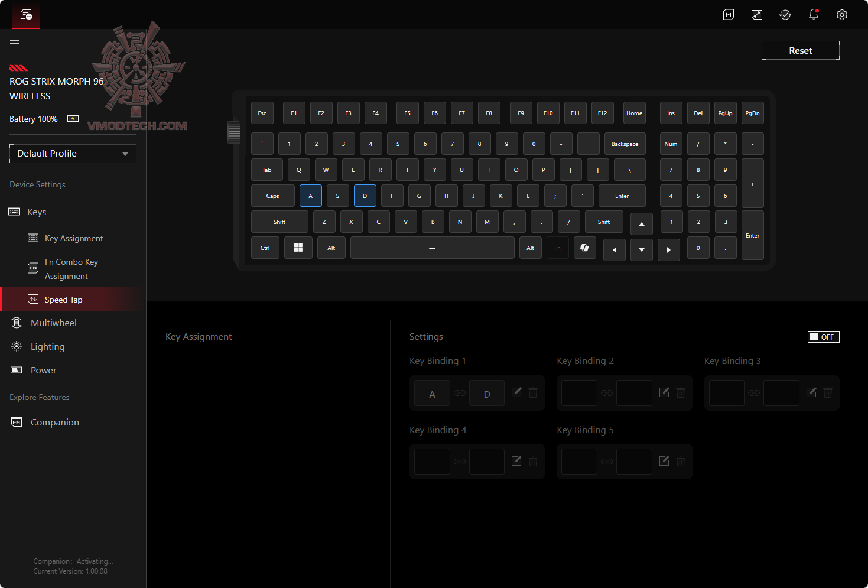The image size is (868, 588).
Task: Select the Speed Tap menu item
Action: tap(73, 300)
